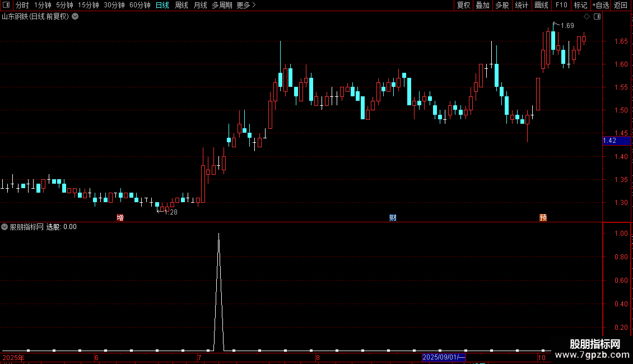This screenshot has height=364, width=633.
Task: Click the 1.28 low price annotation
Action: tap(171, 212)
